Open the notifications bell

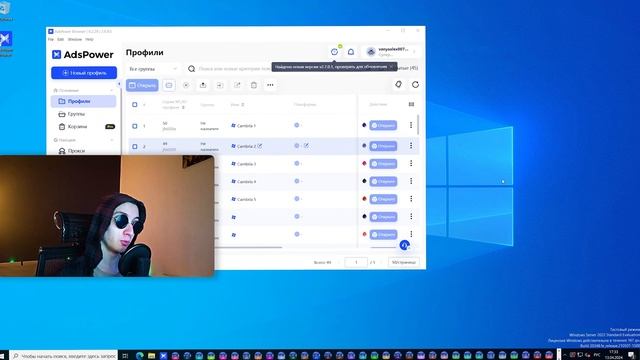click(351, 52)
